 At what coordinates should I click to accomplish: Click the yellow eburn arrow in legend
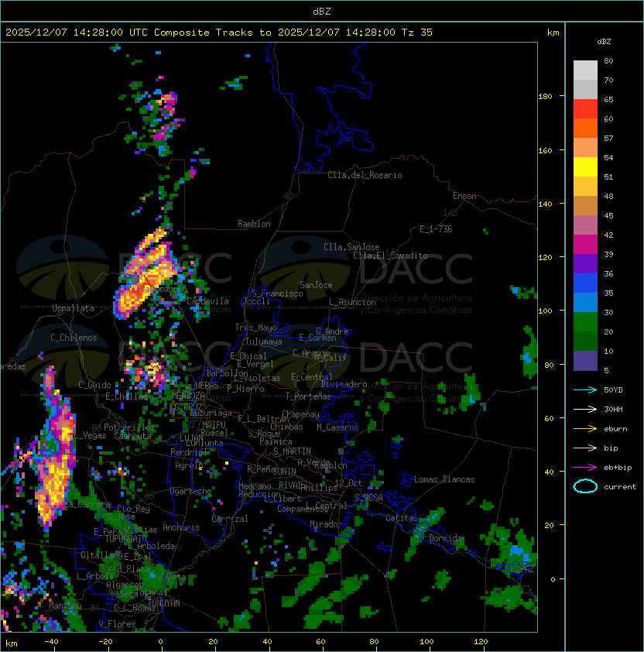pyautogui.click(x=585, y=429)
